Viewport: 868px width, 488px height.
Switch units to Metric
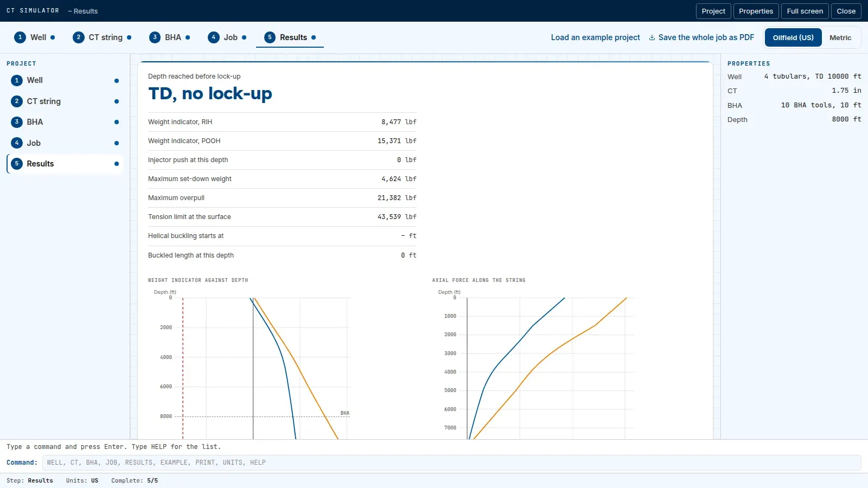[x=840, y=38]
